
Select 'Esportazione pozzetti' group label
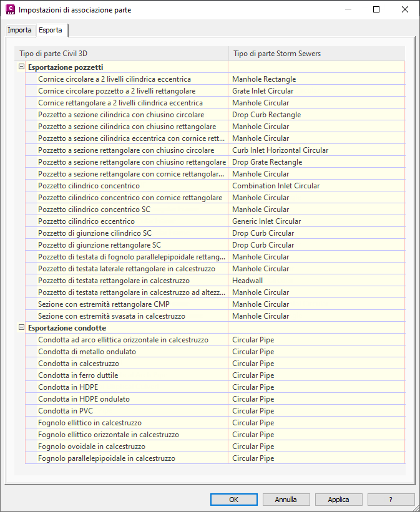pyautogui.click(x=66, y=67)
